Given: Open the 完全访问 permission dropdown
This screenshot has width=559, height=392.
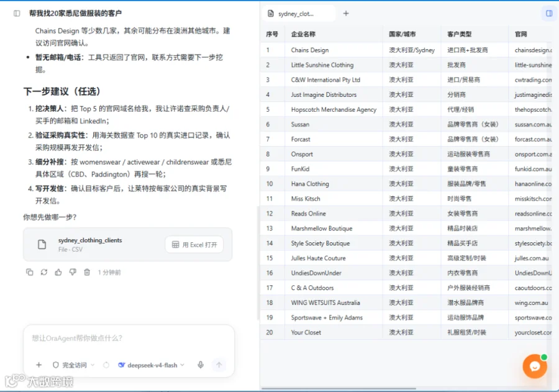Looking at the screenshot, I should point(73,365).
